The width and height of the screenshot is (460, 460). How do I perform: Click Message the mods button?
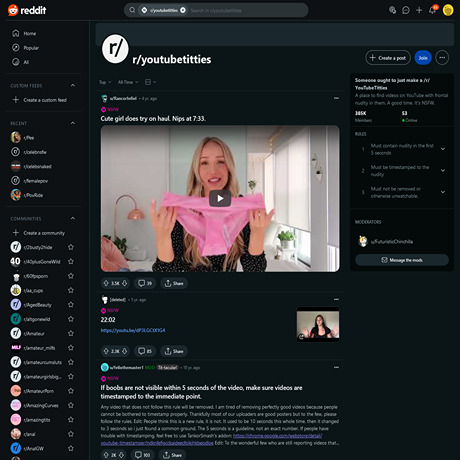pos(402,260)
